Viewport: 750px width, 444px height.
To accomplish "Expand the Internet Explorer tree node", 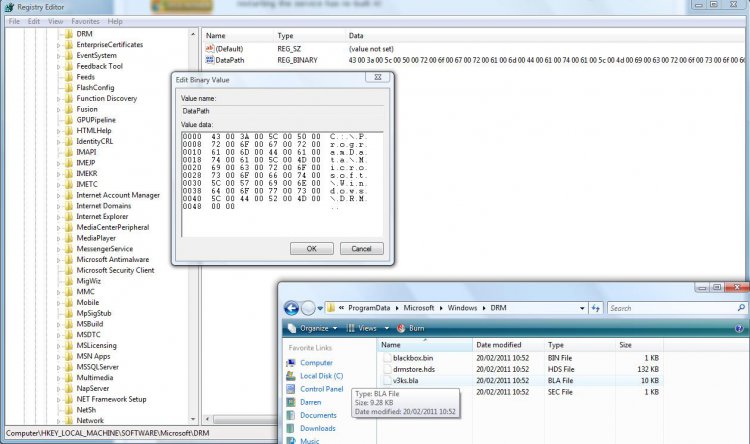I will 58,217.
